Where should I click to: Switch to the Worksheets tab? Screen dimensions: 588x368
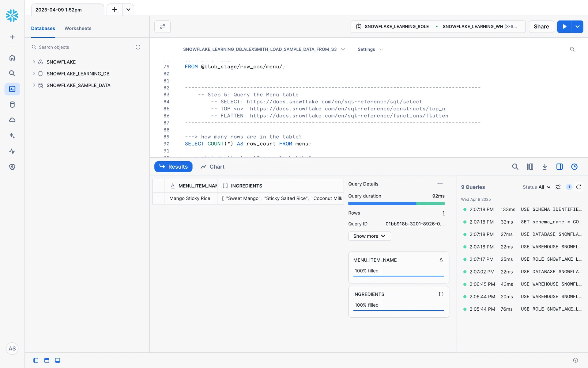coord(78,28)
